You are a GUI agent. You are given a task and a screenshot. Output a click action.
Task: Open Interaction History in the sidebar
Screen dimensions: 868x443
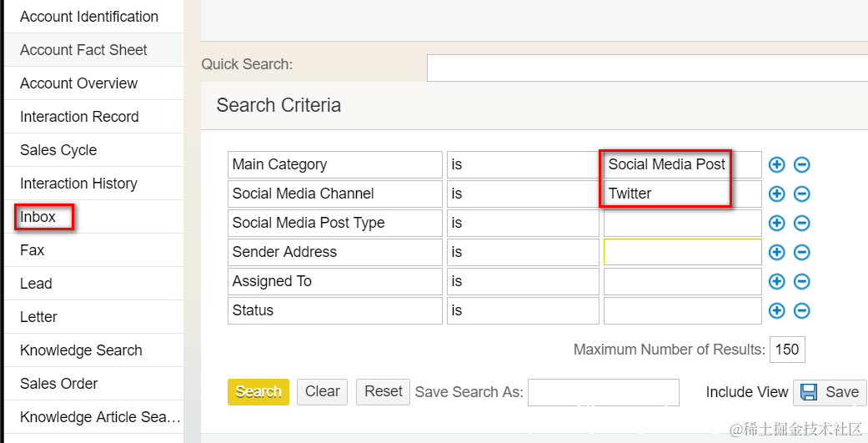(93, 184)
